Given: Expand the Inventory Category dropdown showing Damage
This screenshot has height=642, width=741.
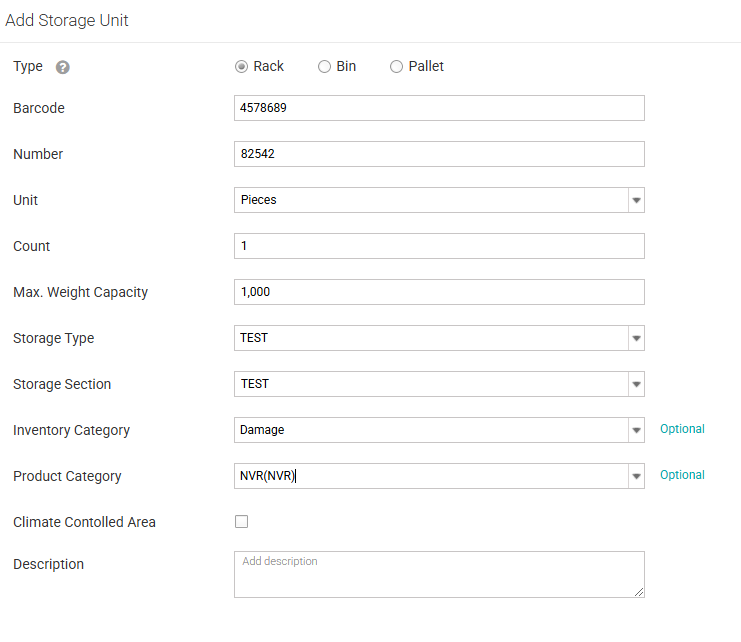Looking at the screenshot, I should pos(636,430).
